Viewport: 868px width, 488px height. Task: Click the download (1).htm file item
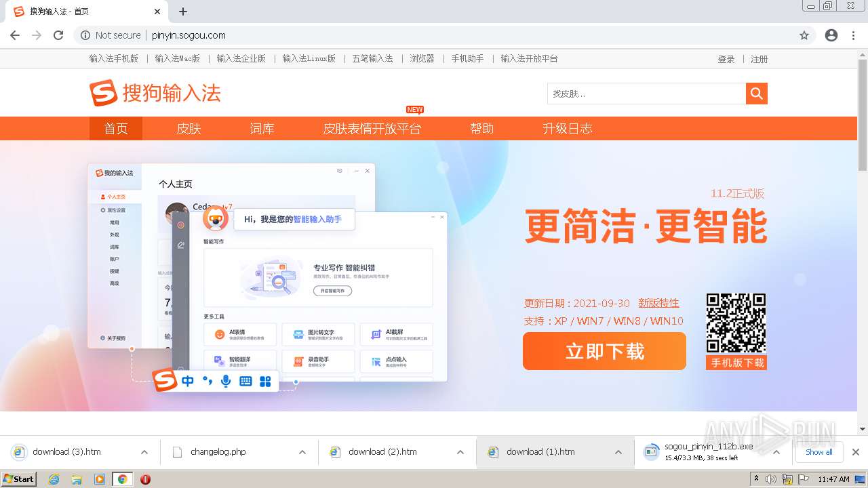(x=540, y=452)
